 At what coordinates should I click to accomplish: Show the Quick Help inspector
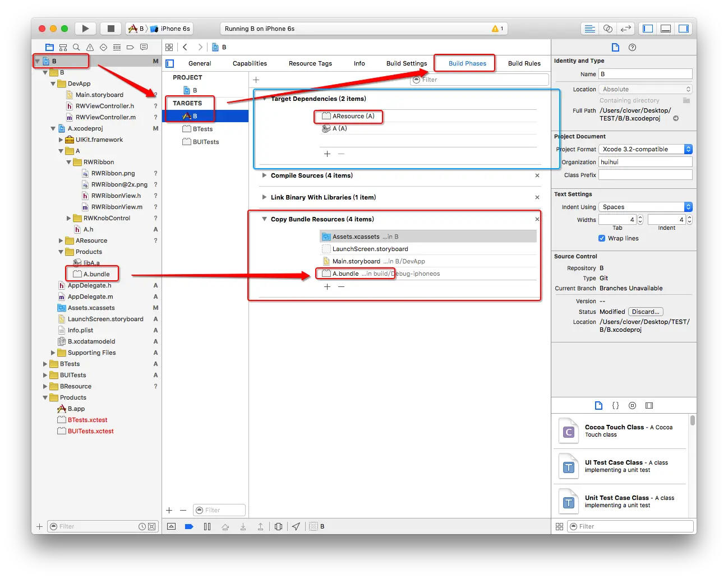(632, 48)
